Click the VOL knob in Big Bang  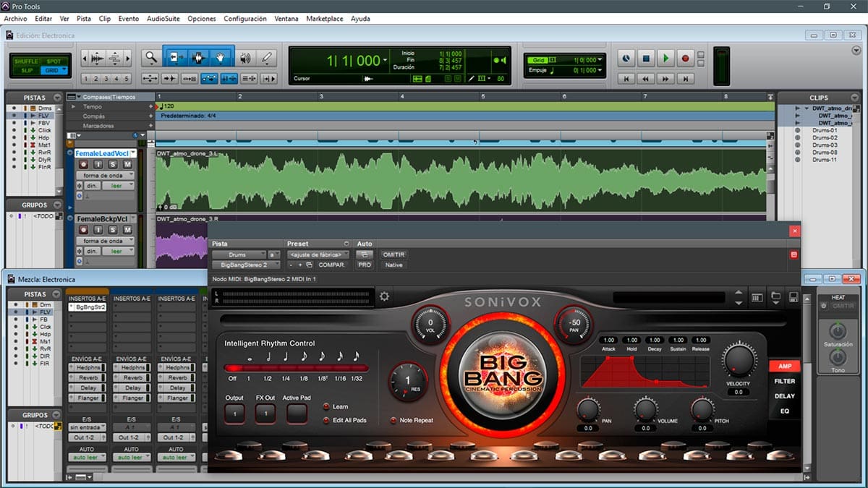[430, 324]
